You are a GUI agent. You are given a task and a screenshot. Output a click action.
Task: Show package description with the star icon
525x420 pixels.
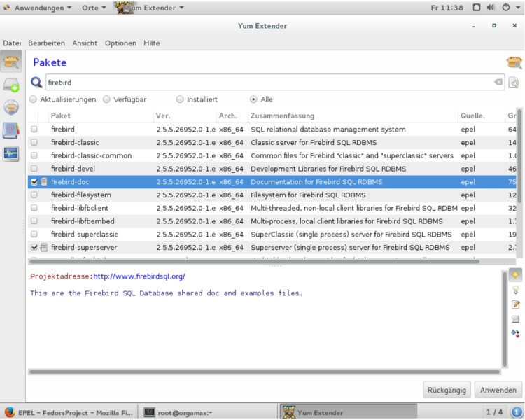(x=515, y=275)
